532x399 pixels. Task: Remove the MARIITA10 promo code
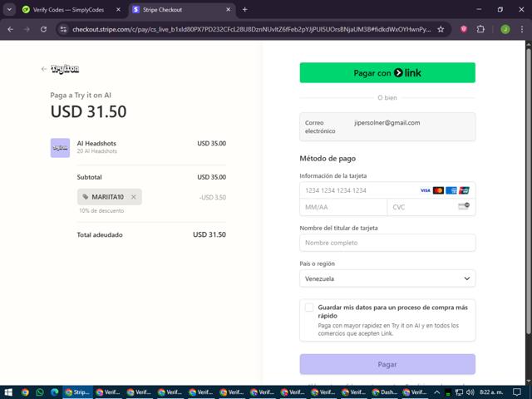[x=134, y=197]
